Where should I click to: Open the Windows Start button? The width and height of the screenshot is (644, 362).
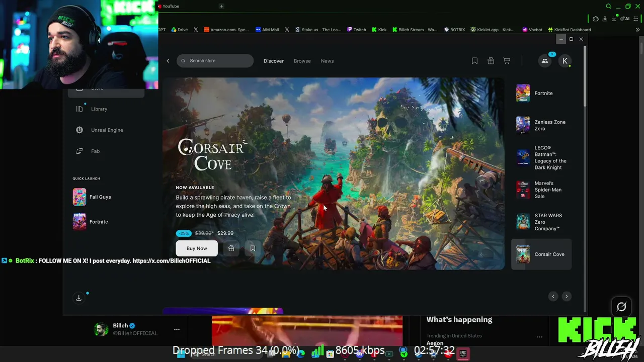(180, 354)
